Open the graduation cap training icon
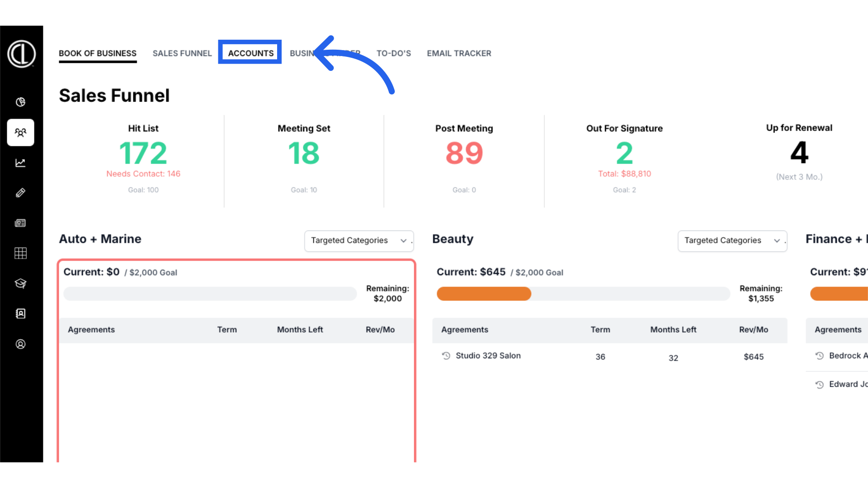The width and height of the screenshot is (868, 488). 20,283
